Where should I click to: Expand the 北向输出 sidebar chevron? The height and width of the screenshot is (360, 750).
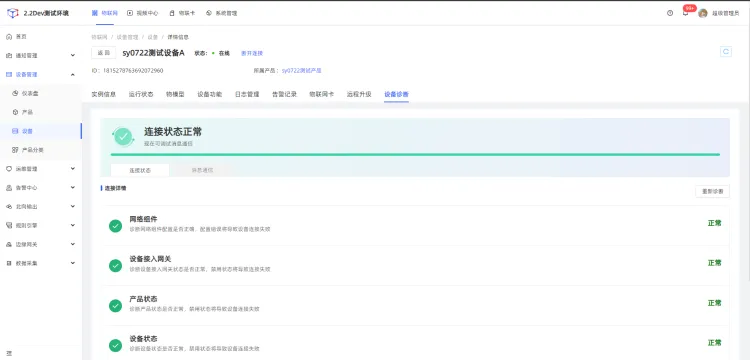(73, 207)
